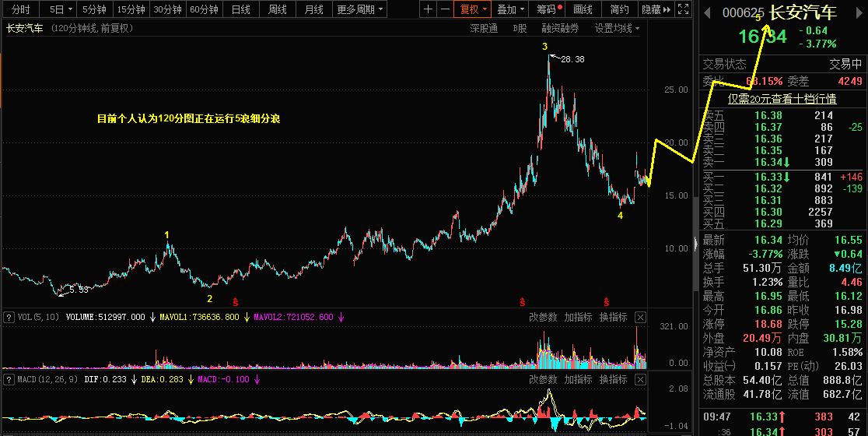Click 融资融券 margin trading tag

(560, 28)
